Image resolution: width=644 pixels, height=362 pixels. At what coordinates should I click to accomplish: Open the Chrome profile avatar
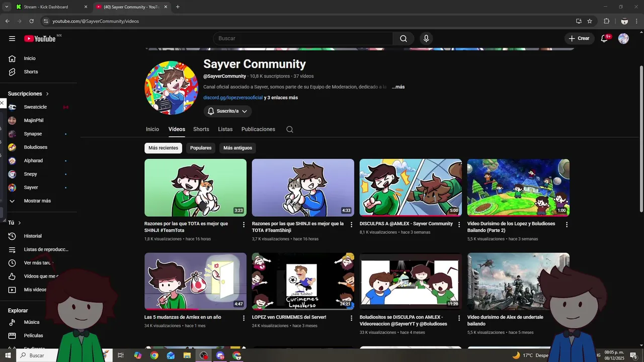(624, 21)
